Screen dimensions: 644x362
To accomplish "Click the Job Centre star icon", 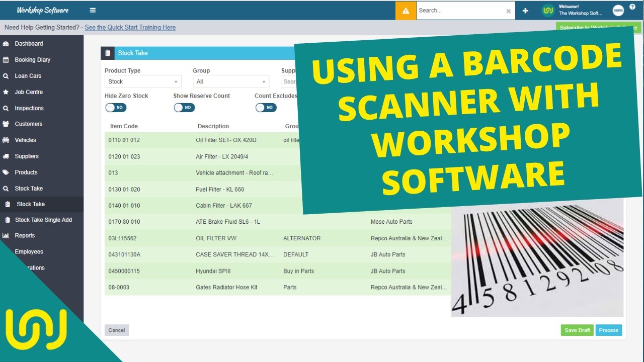I will [x=6, y=92].
